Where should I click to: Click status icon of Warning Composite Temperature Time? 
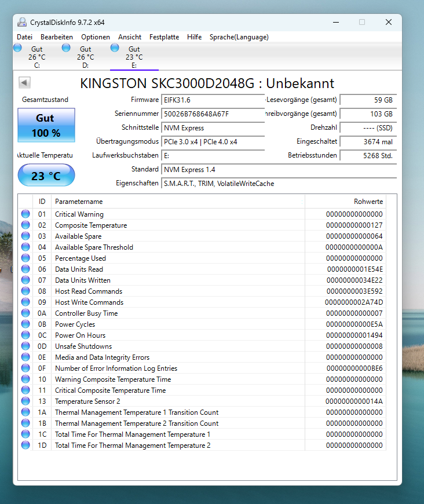click(25, 379)
